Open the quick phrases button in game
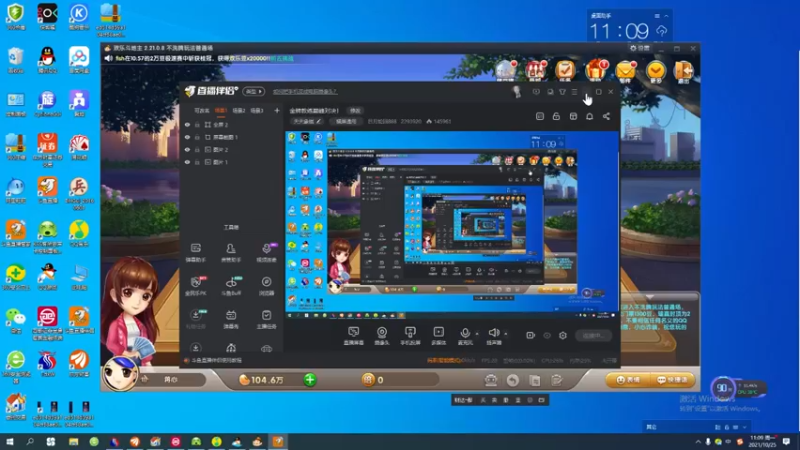 (673, 380)
